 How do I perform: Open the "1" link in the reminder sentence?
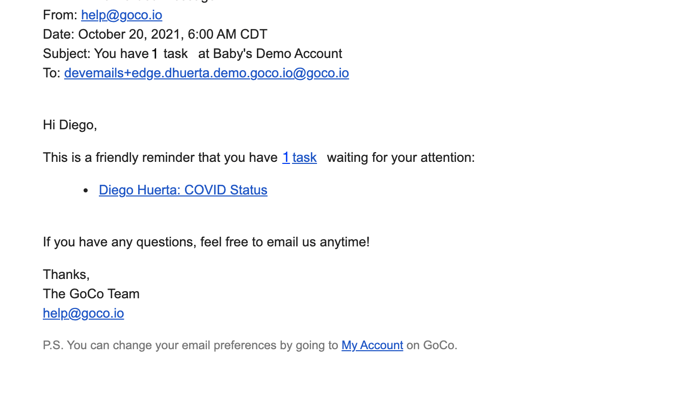[286, 158]
